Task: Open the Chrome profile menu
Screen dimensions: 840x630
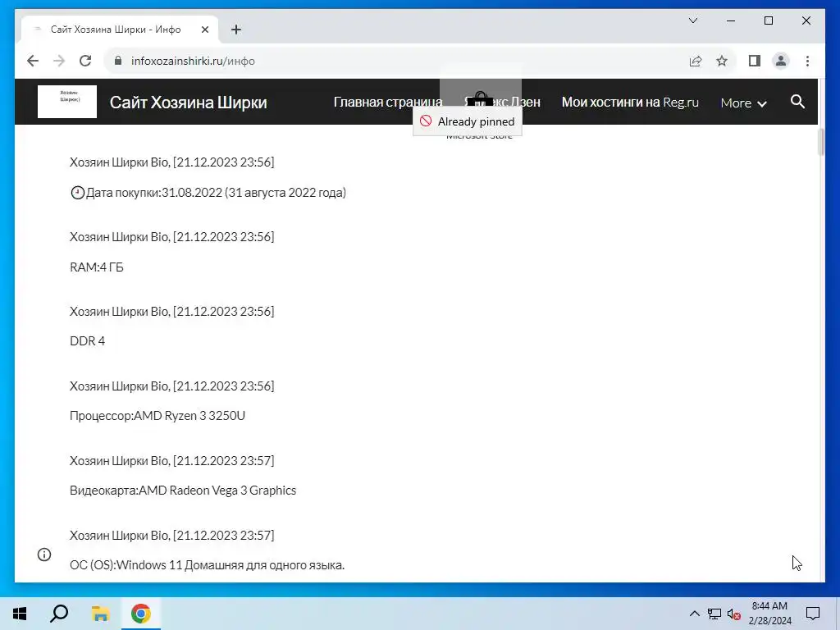Action: click(781, 61)
